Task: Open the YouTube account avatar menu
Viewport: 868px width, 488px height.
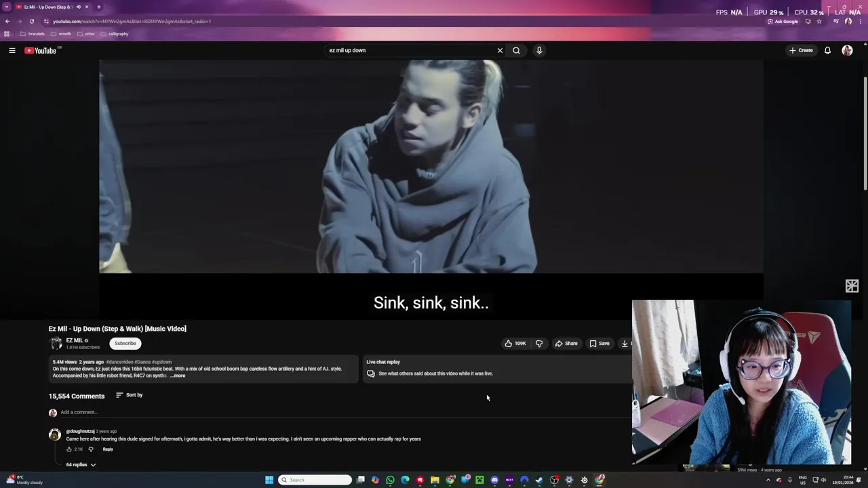Action: 847,50
